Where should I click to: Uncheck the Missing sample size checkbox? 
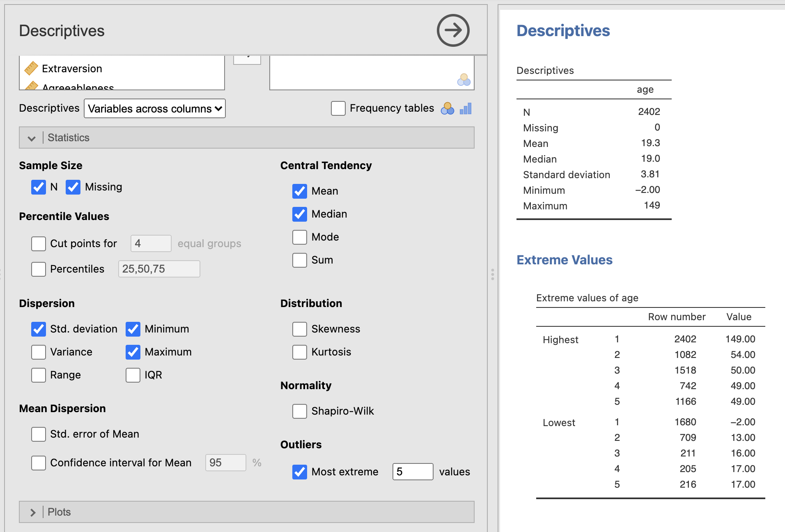pyautogui.click(x=73, y=187)
